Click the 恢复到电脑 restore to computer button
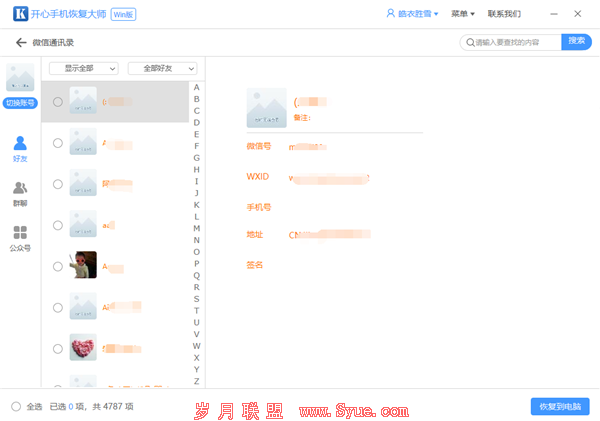 click(x=560, y=406)
